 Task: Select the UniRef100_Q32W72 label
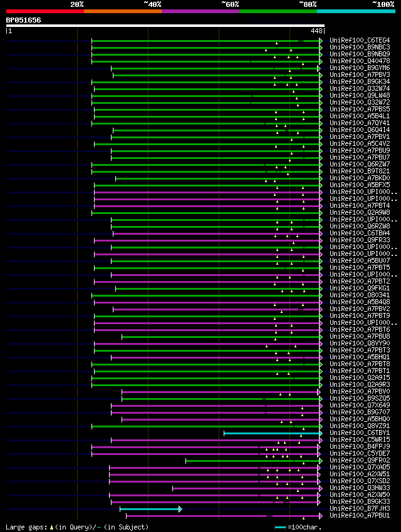pyautogui.click(x=360, y=102)
